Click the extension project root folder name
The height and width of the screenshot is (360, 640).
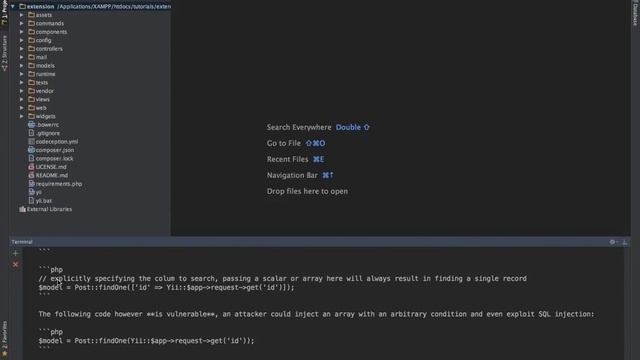coord(40,7)
